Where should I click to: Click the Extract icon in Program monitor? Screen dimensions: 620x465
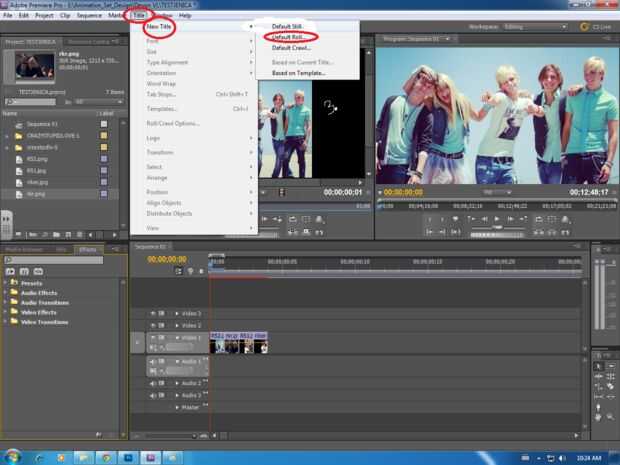click(552, 232)
